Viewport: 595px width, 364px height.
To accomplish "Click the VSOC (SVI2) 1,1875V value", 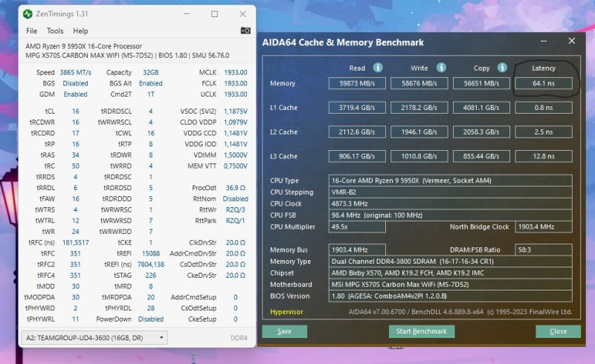I will tap(236, 111).
